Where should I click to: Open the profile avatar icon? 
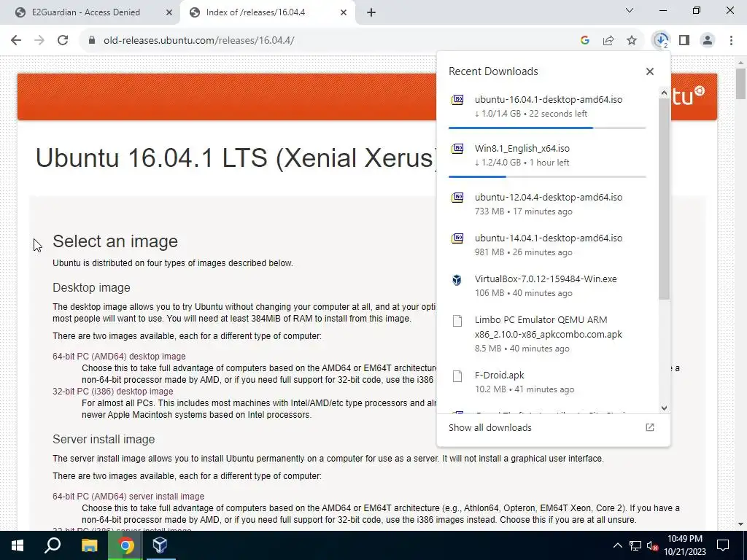[x=708, y=41]
